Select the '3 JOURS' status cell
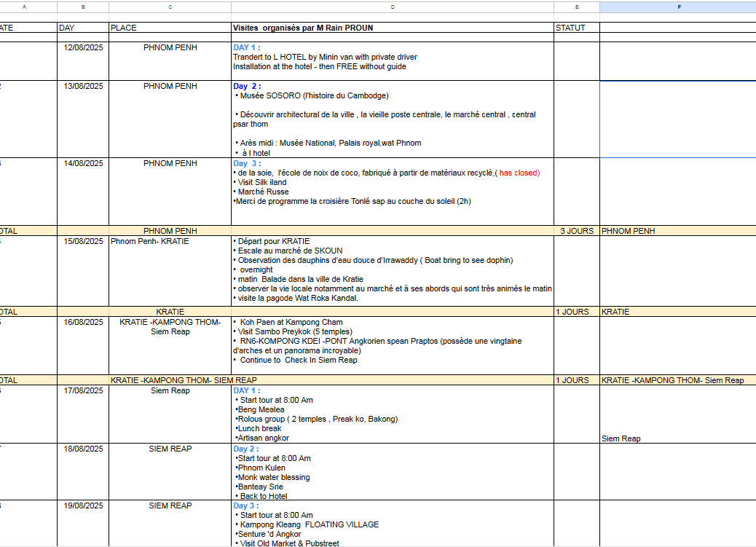Image resolution: width=756 pixels, height=547 pixels. click(577, 231)
